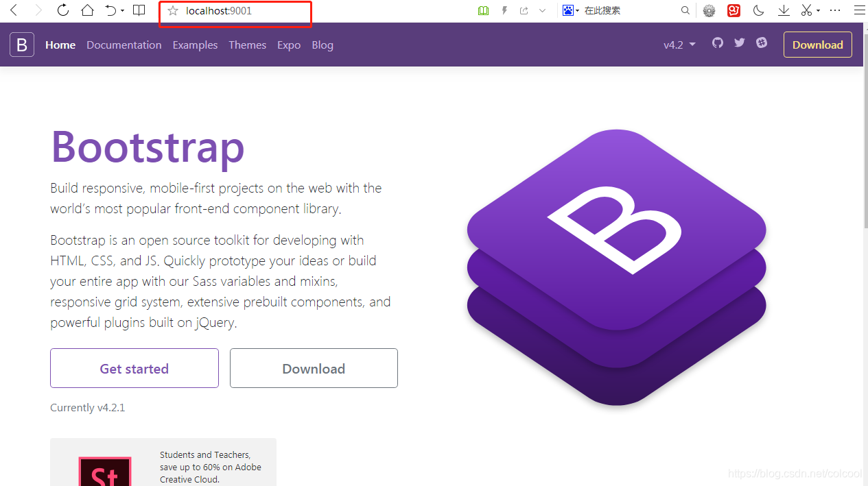Open Blog nav link
This screenshot has height=486, width=868.
coord(322,45)
